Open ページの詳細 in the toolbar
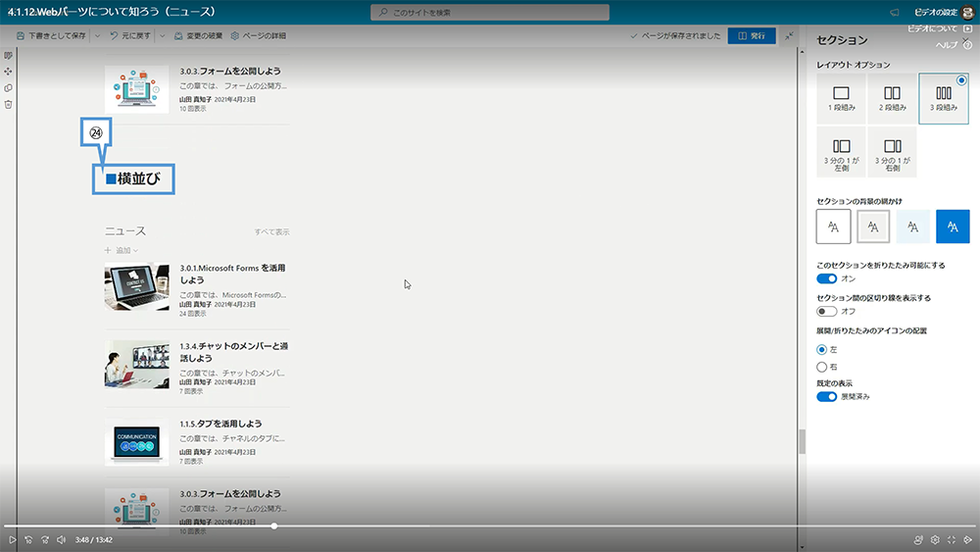Image resolution: width=980 pixels, height=552 pixels. point(258,36)
